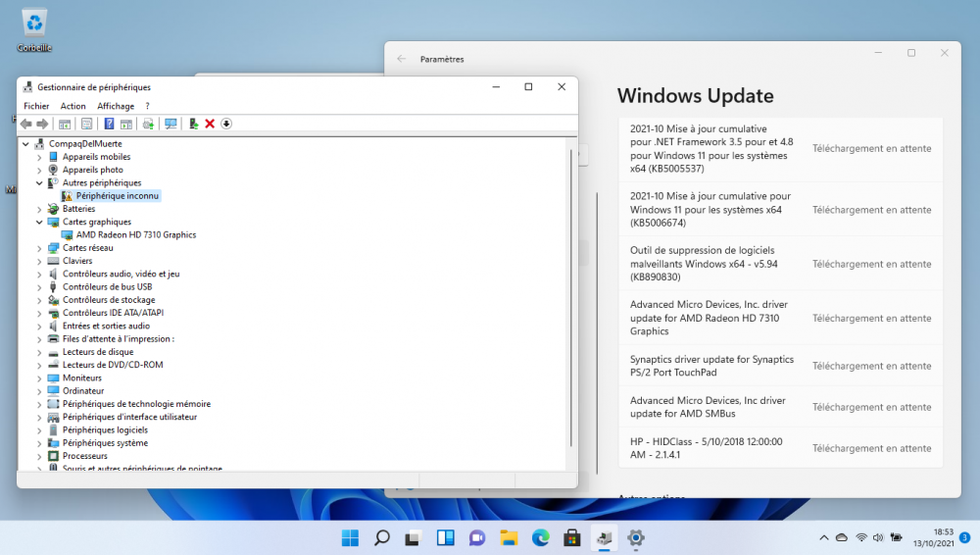Click the AMD Radeon HD 7310 driver update entry

(x=781, y=318)
